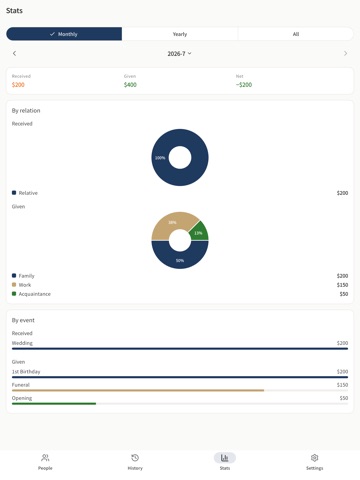Open the Settings gear icon

[314, 458]
